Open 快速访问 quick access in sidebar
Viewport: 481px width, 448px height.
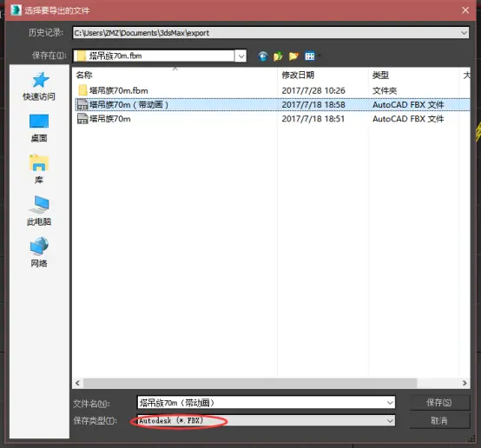point(39,86)
